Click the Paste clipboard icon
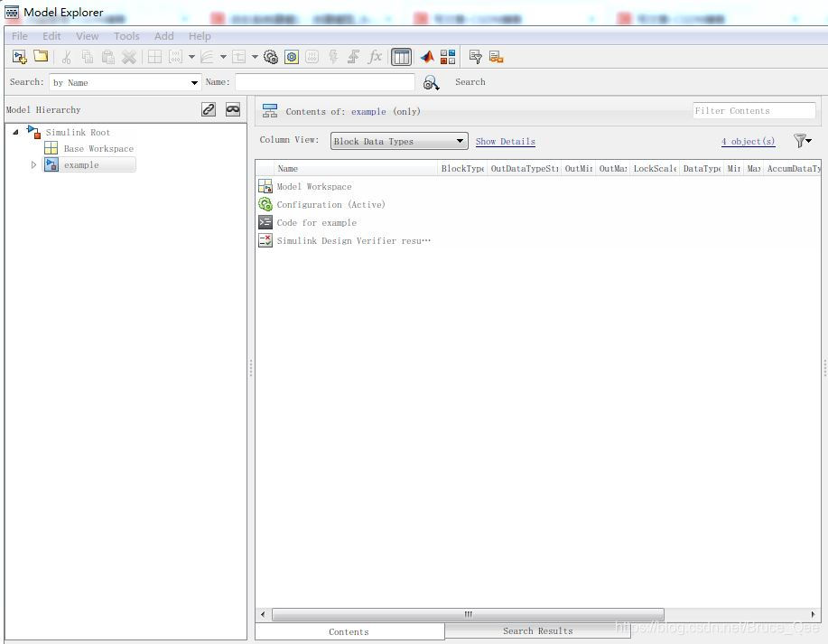 click(107, 57)
